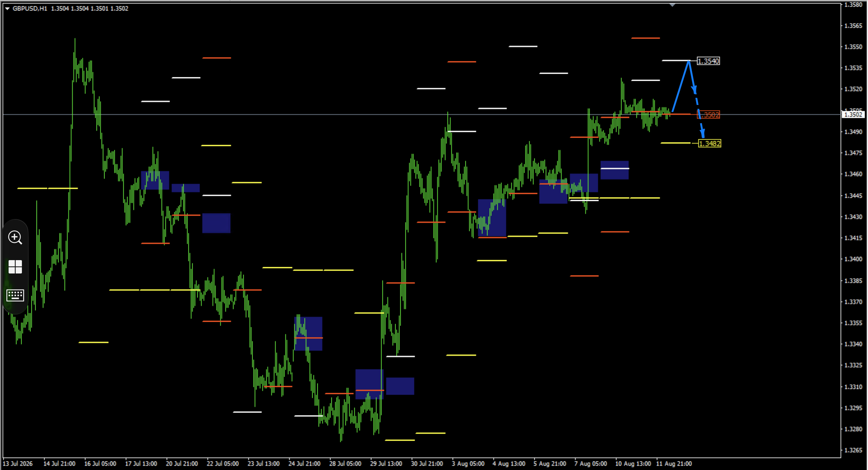Expand the GBPUSD,H1 chart title dropdown arrow
The height and width of the screenshot is (470, 868).
(7, 9)
